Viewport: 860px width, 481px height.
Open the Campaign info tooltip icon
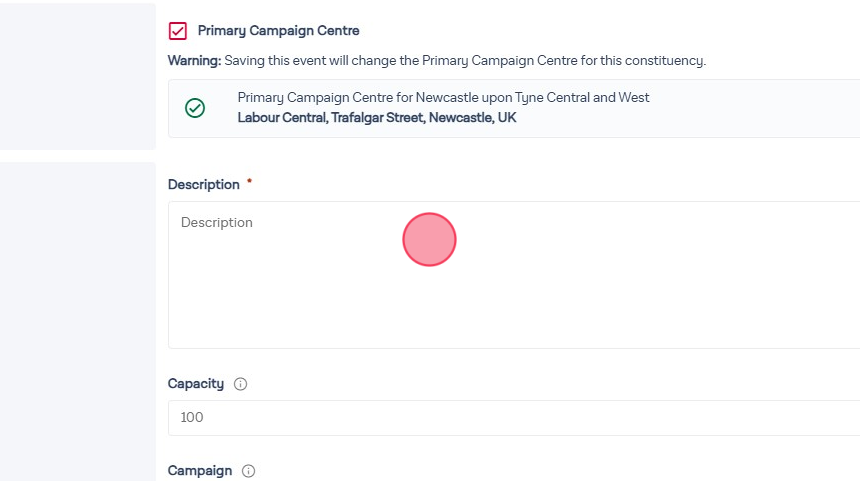(x=249, y=471)
